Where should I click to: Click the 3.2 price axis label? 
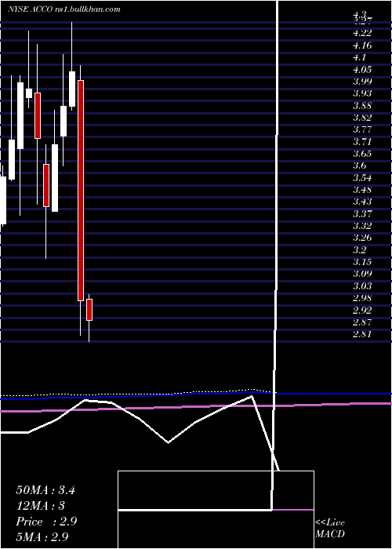(x=360, y=250)
